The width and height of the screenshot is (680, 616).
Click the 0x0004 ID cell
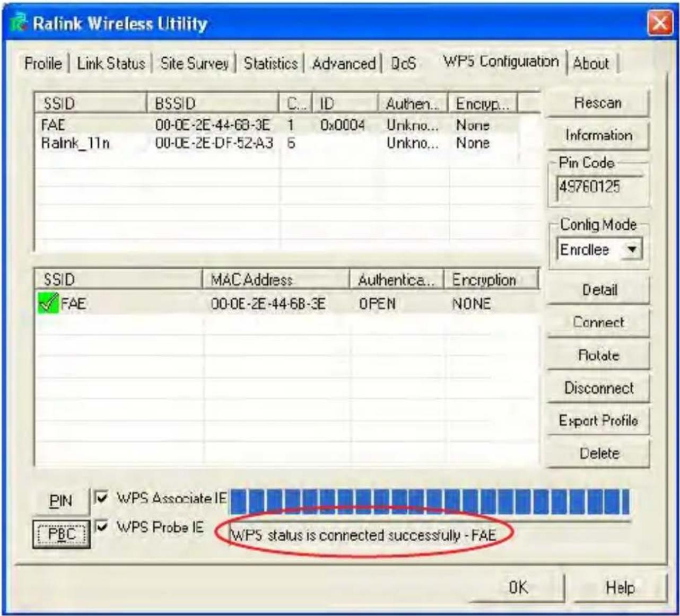(342, 125)
